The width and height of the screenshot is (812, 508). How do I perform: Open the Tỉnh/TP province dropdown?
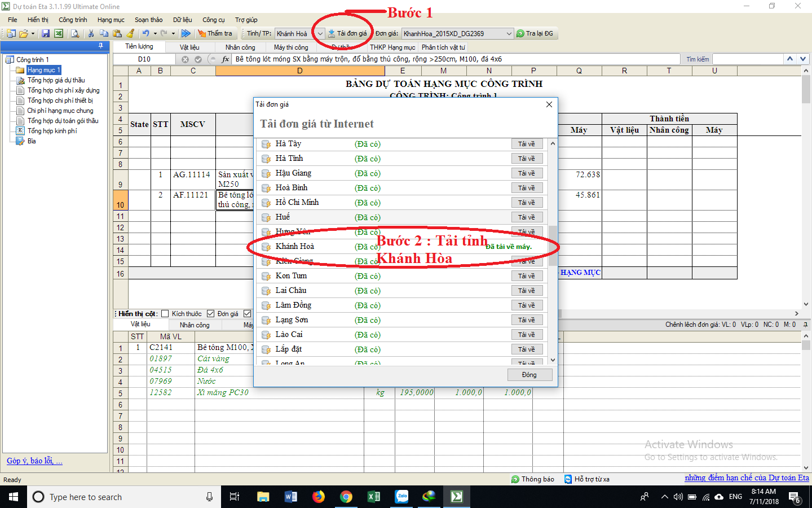[320, 34]
